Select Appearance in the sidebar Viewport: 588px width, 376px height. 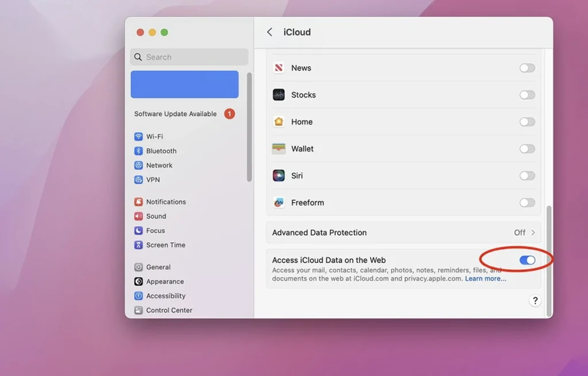[165, 281]
